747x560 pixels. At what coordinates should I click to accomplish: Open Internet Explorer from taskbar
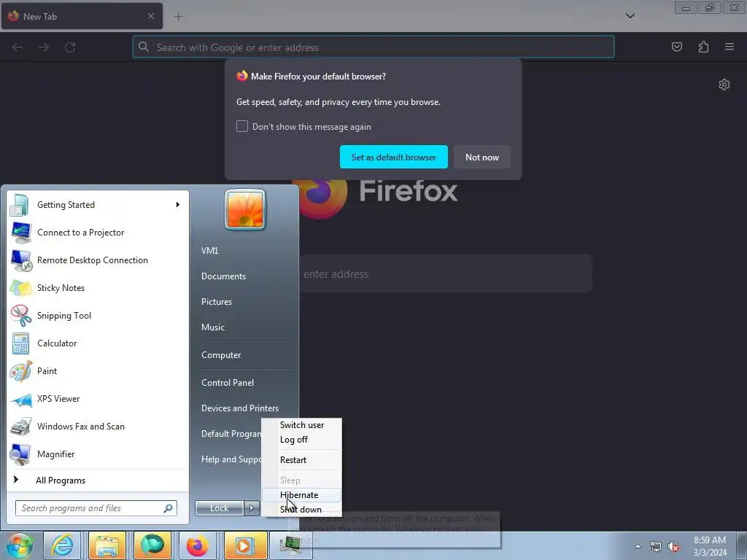click(63, 545)
